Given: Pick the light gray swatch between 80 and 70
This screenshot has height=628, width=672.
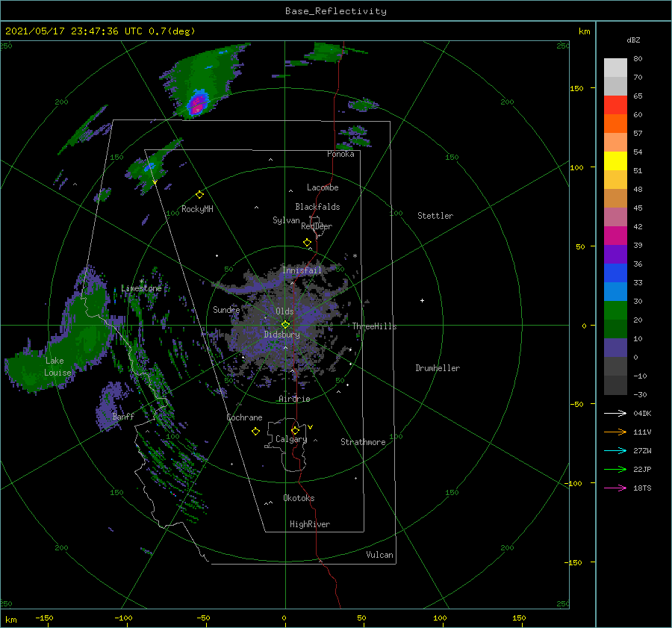Looking at the screenshot, I should tap(615, 68).
